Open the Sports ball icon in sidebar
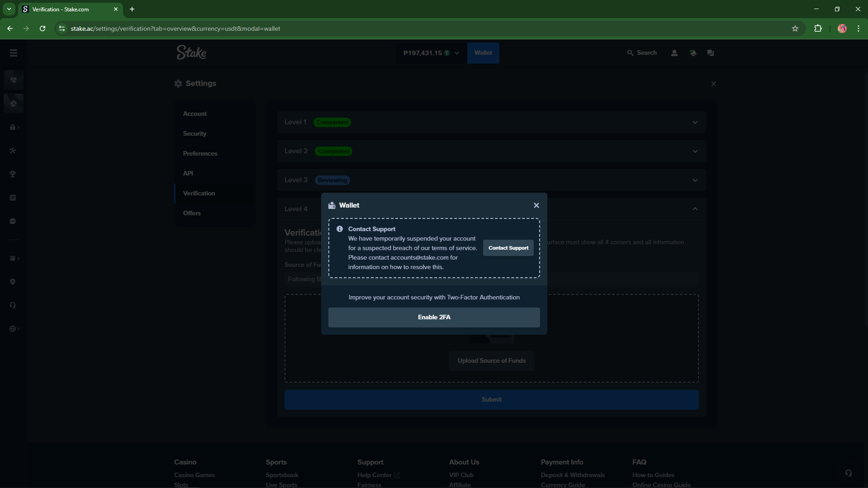This screenshot has height=488, width=868. (14, 104)
